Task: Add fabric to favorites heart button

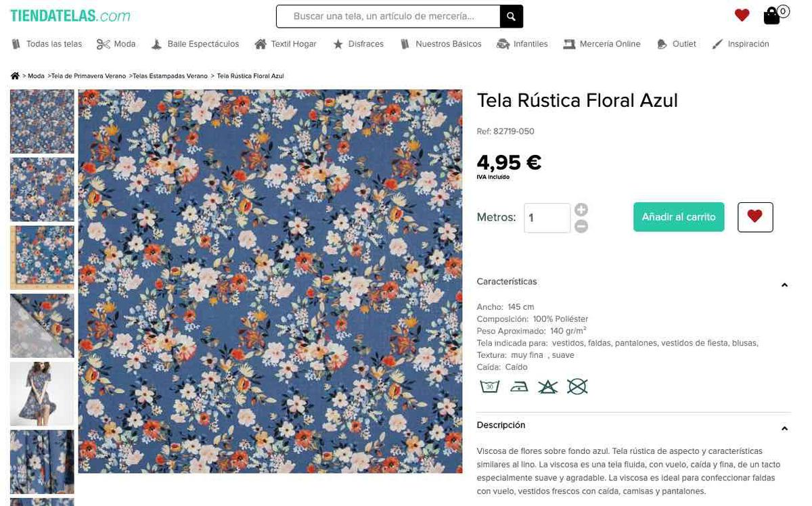Action: [x=754, y=217]
